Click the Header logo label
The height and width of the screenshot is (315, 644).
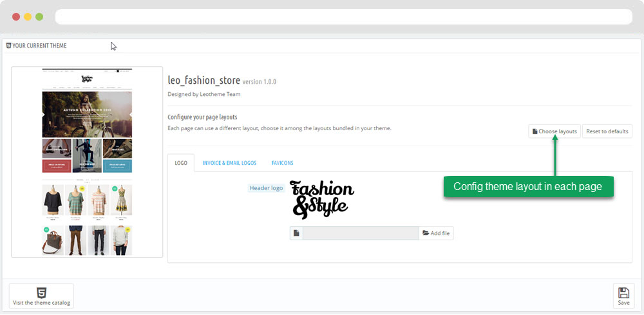(267, 188)
